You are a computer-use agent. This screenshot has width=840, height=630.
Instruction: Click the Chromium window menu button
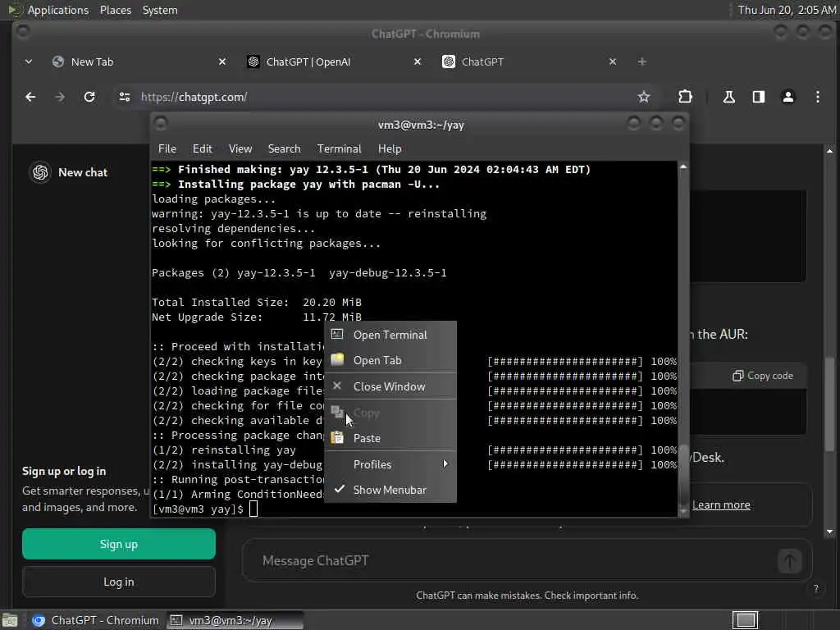click(x=23, y=32)
